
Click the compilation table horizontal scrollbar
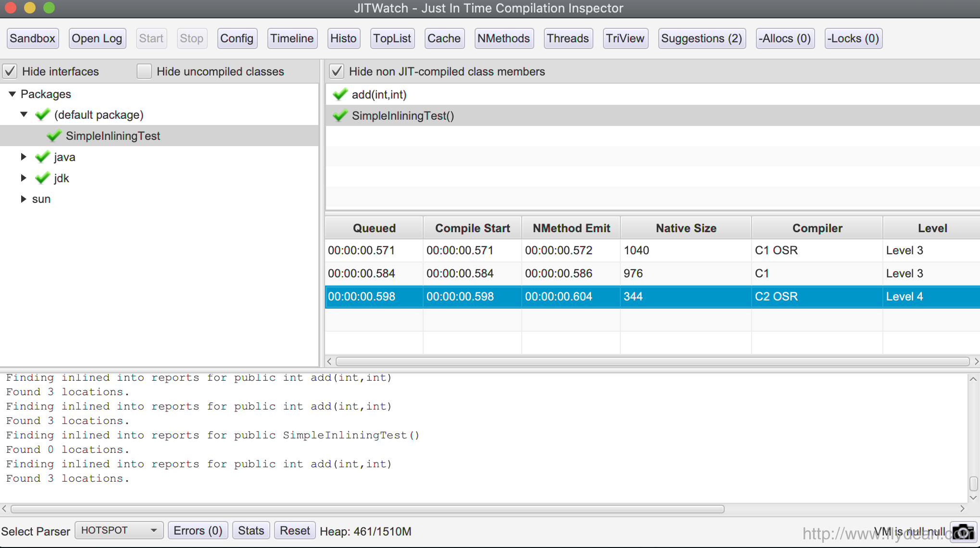652,361
